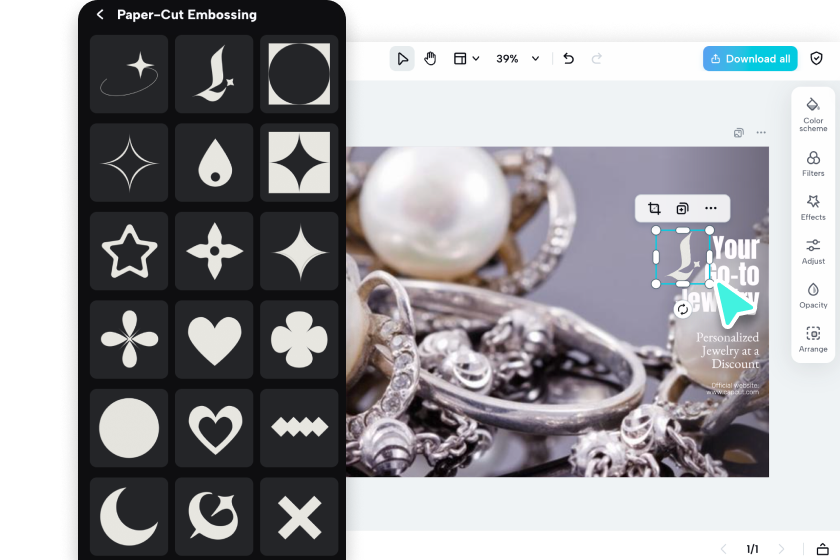The width and height of the screenshot is (840, 560).
Task: Open the layout options dropdown
Action: point(466,58)
